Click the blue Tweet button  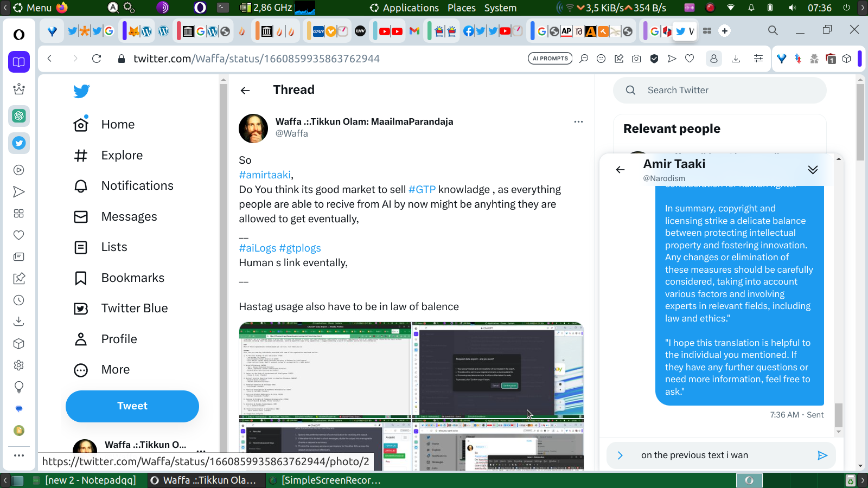coord(132,406)
